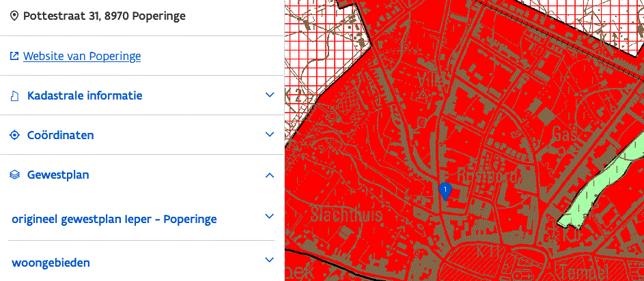Select the blue map marker numbered 1
The width and height of the screenshot is (644, 281).
click(x=445, y=190)
